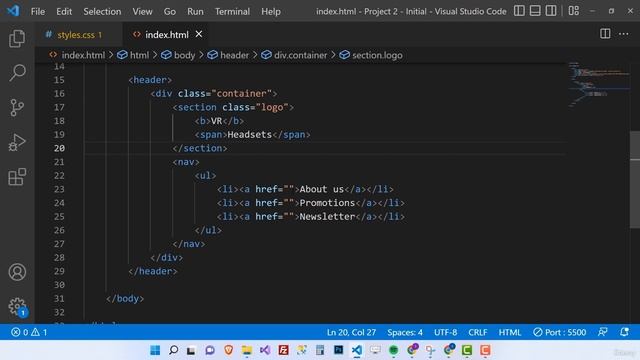Open the Customize Layout icon
This screenshot has width=640, height=360.
click(x=573, y=11)
